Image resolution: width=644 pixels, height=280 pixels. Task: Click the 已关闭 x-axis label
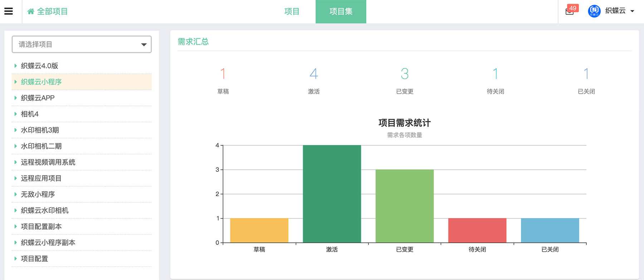click(x=550, y=250)
